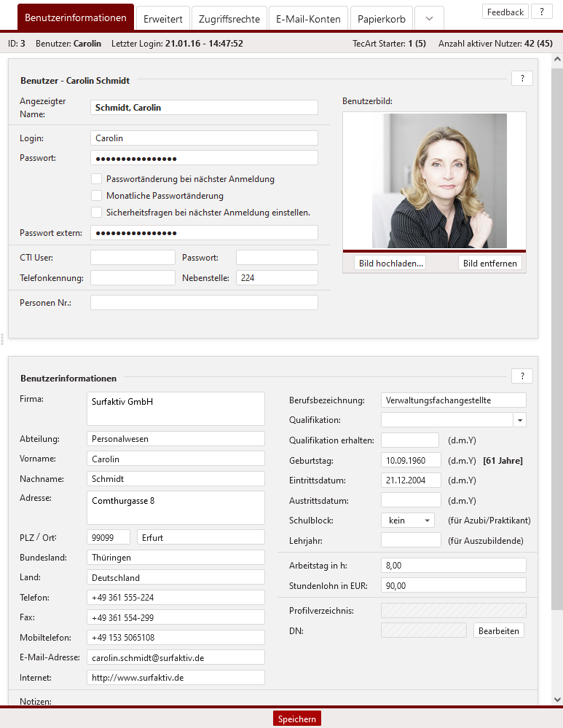Click Bearbeiten next to DN field

click(x=498, y=630)
